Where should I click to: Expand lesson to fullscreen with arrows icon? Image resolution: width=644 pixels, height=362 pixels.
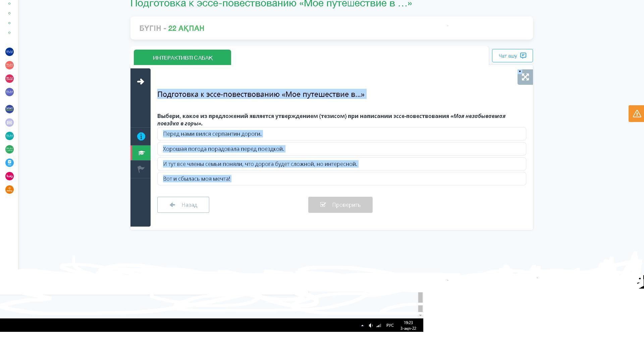tap(525, 77)
